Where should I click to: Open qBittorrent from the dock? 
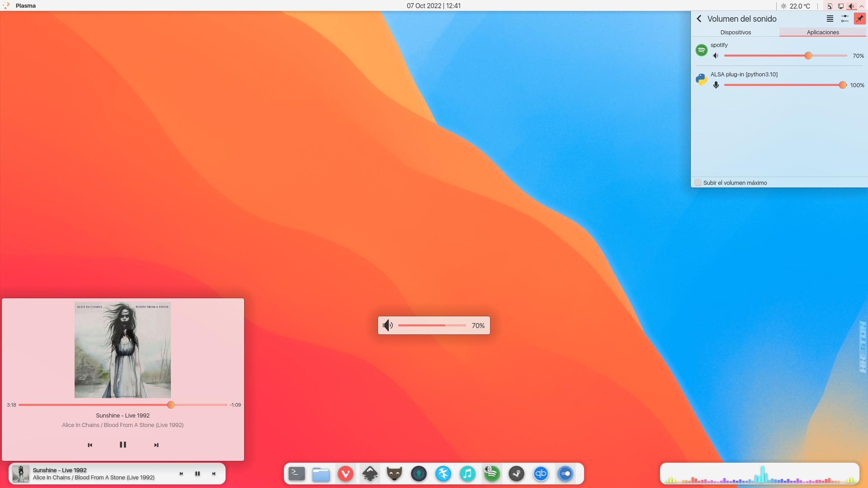pyautogui.click(x=542, y=474)
